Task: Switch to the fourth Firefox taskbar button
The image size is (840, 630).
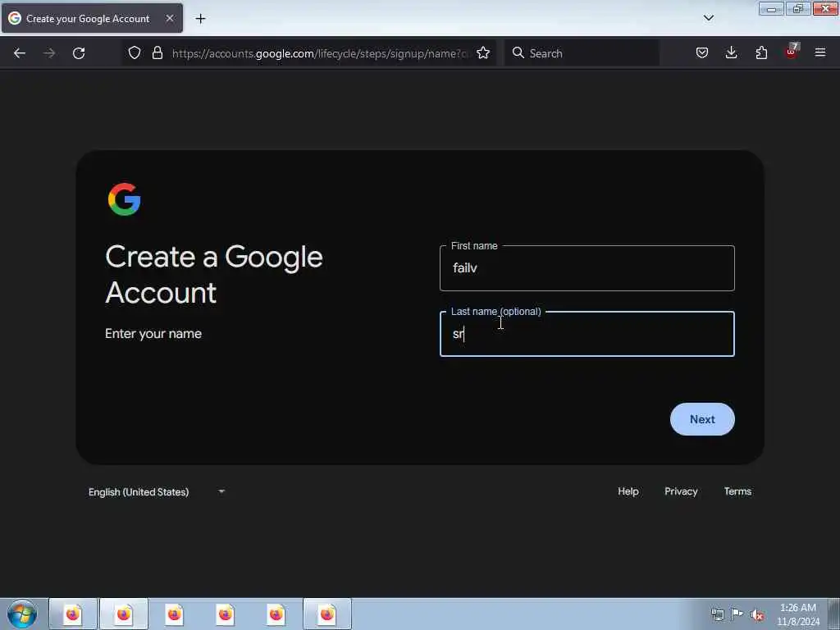Action: click(x=226, y=614)
